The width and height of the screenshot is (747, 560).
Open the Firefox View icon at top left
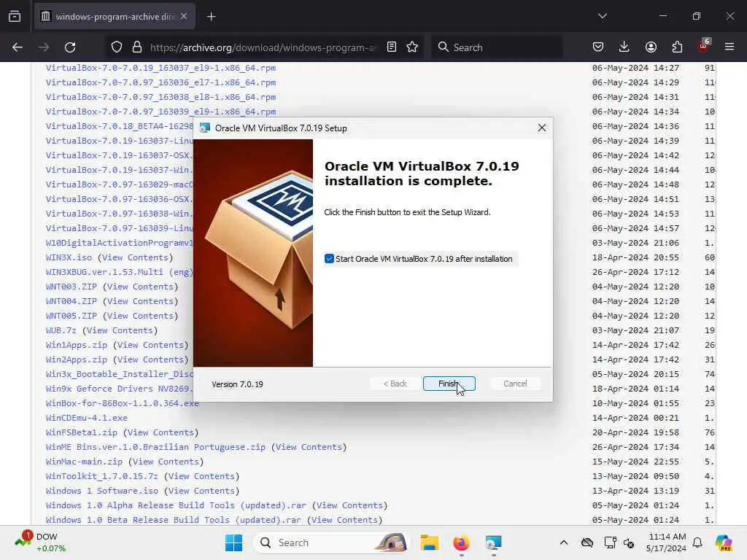click(15, 17)
